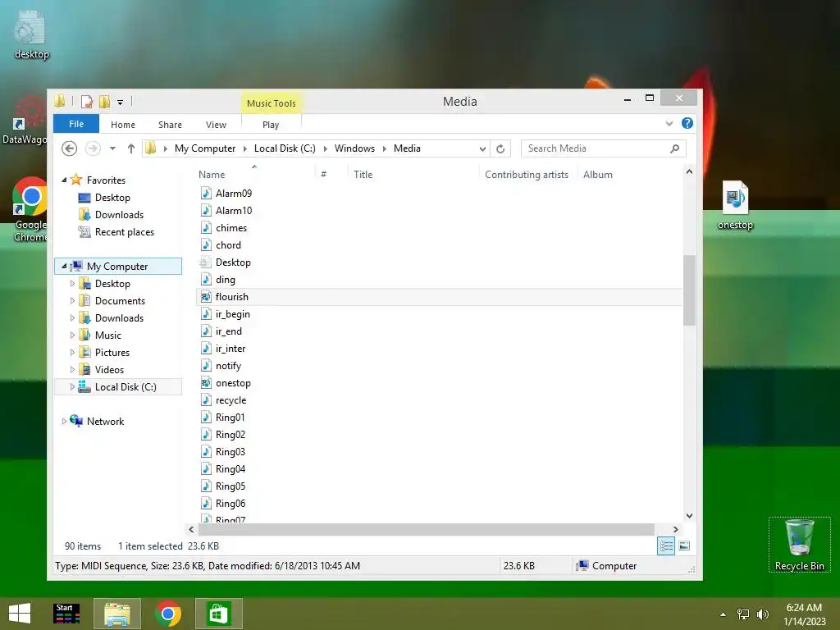Go back with the Back arrow button
This screenshot has height=630, width=840.
click(x=69, y=148)
